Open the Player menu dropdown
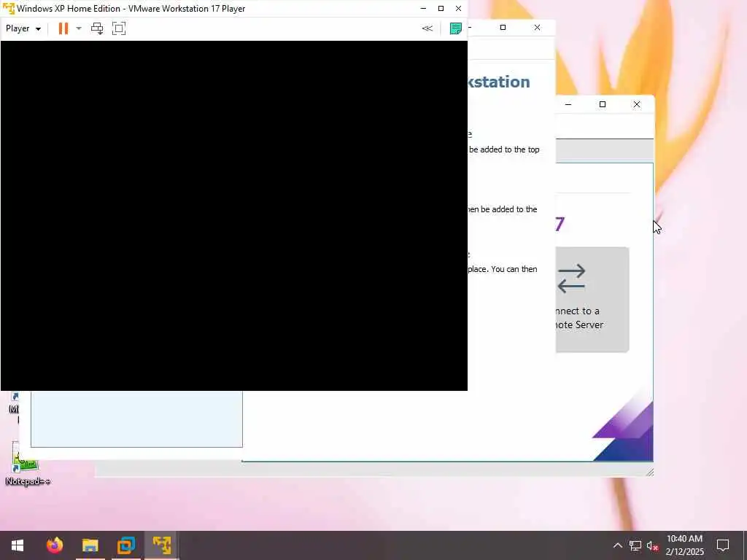747x560 pixels. pyautogui.click(x=23, y=28)
